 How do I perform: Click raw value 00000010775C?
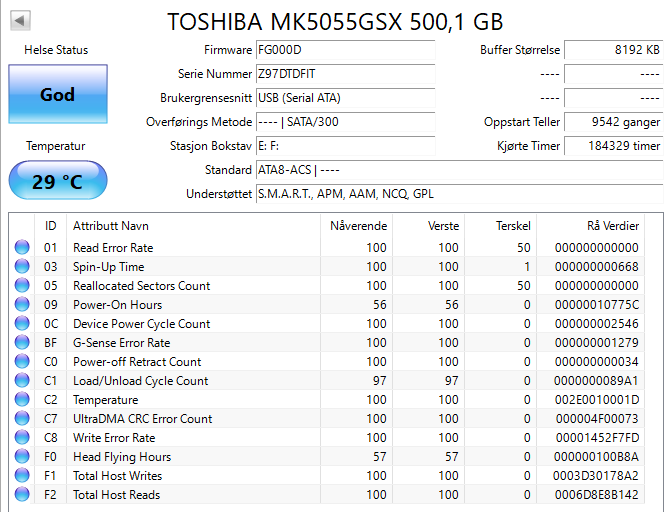(x=596, y=305)
